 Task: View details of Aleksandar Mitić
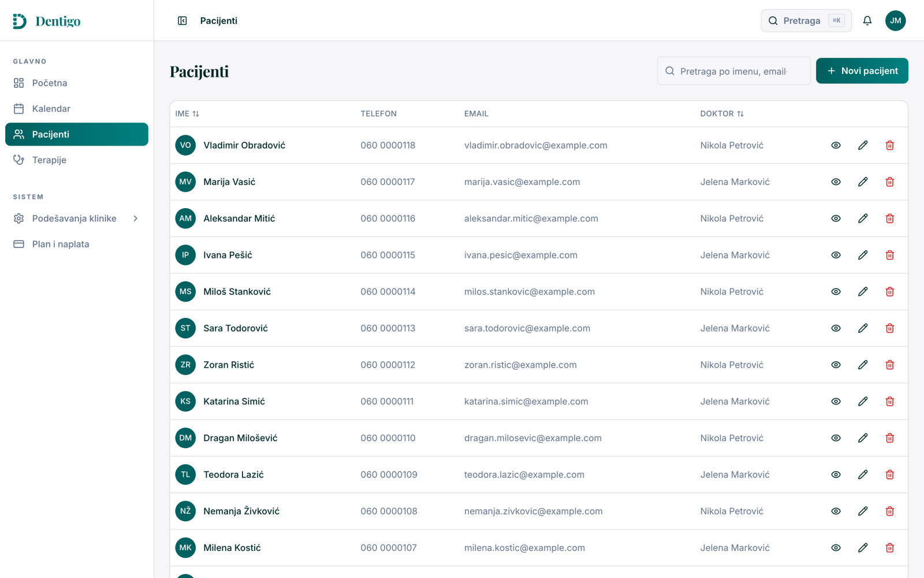(836, 218)
